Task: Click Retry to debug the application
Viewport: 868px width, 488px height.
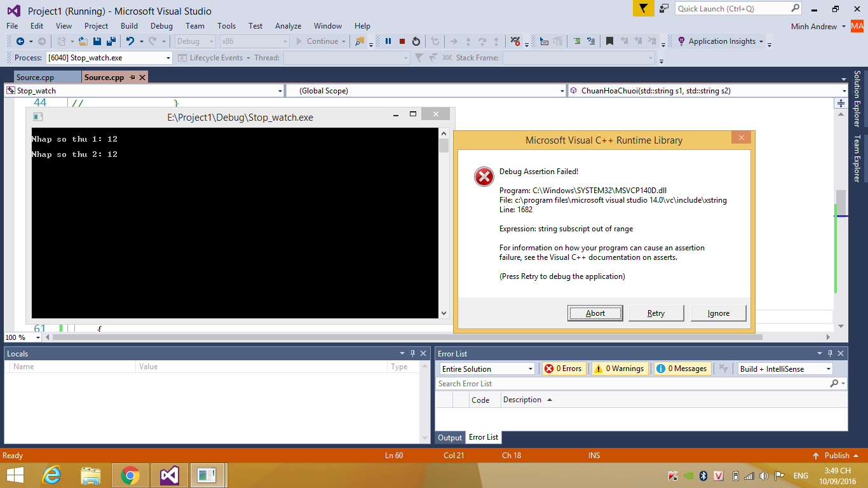Action: (656, 313)
